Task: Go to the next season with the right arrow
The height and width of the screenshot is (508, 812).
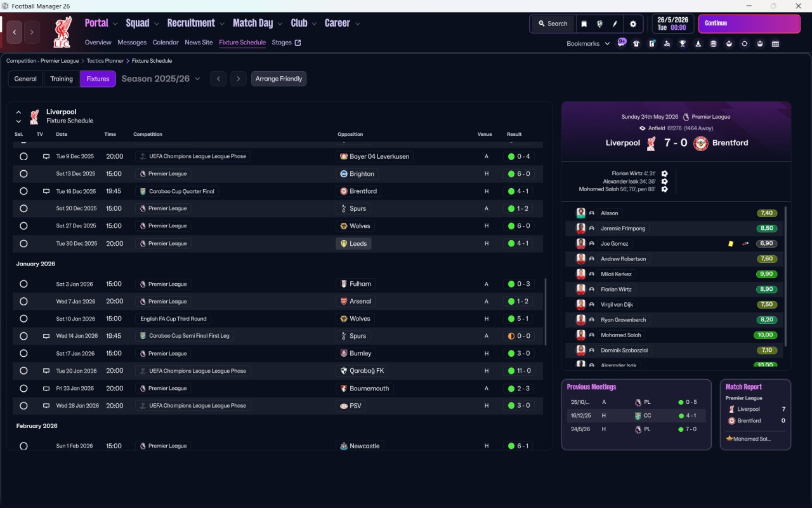Action: point(238,79)
